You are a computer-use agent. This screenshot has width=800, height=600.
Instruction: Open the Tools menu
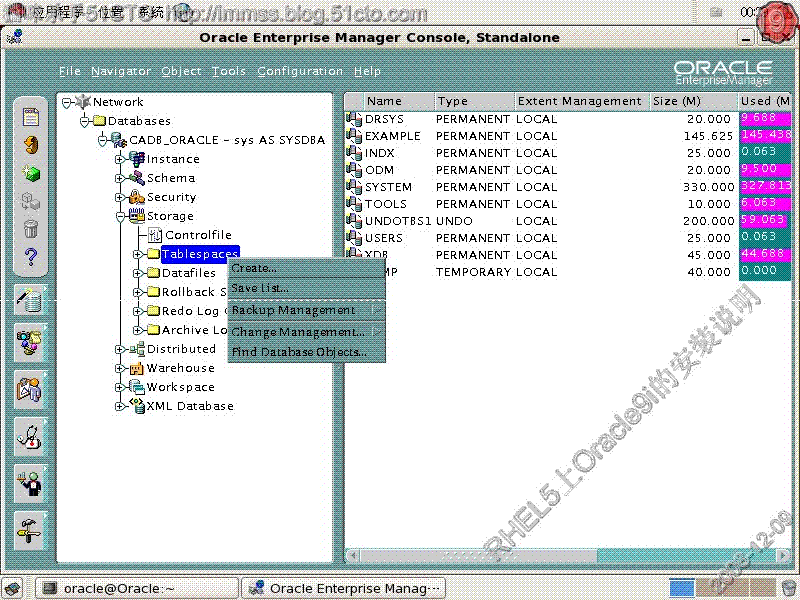229,71
